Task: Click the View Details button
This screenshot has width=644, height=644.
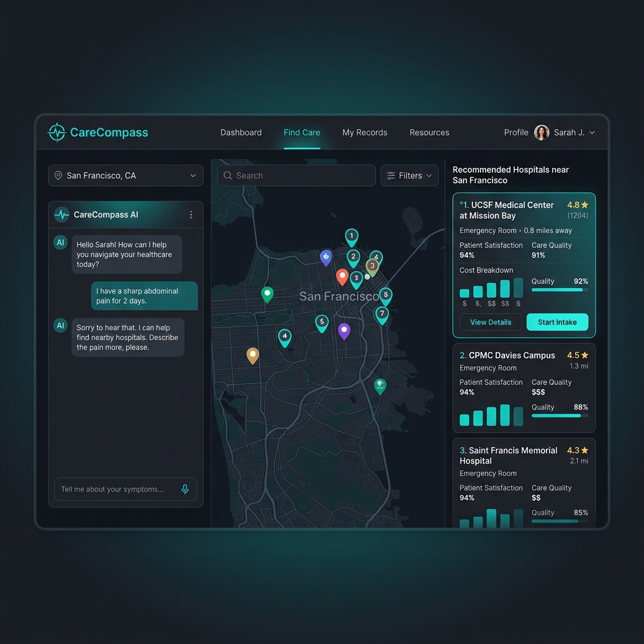Action: pos(491,322)
